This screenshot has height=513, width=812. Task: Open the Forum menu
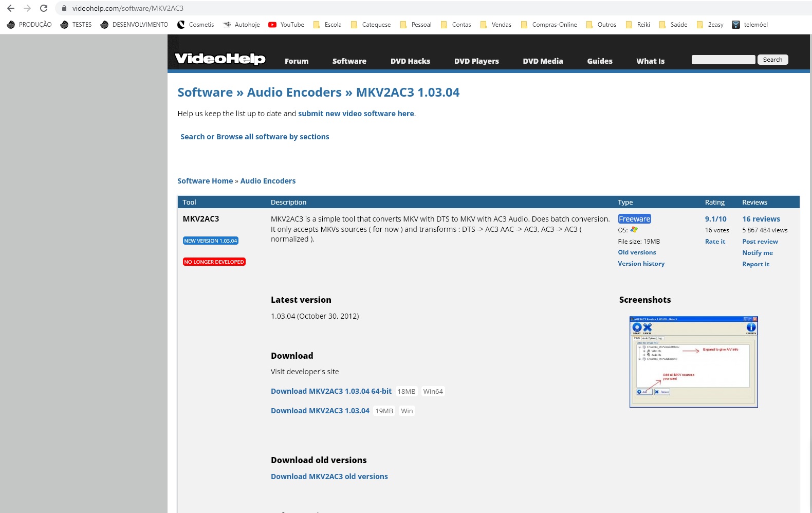coord(297,61)
